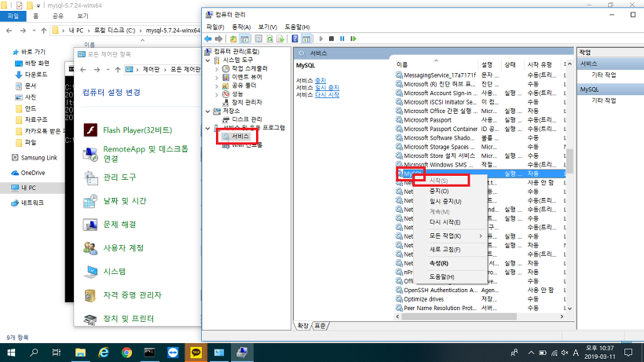This screenshot has height=362, width=644.
Task: Collapse the 시스템 도구 tree node
Action: 208,60
